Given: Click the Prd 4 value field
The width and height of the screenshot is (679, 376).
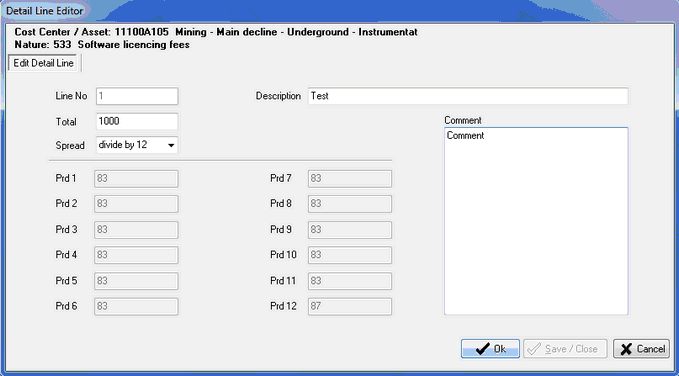Looking at the screenshot, I should [x=136, y=255].
